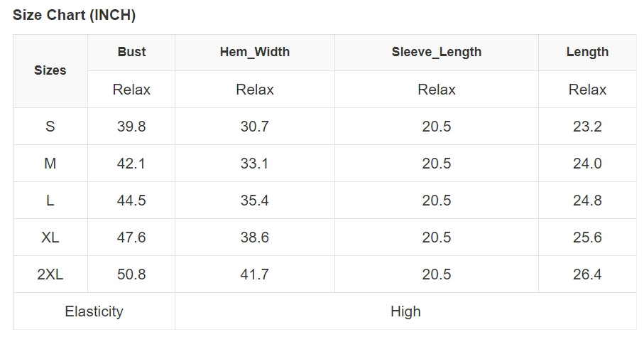Screen dimensions: 644x342
Task: Select the size M row label
Action: click(x=50, y=164)
